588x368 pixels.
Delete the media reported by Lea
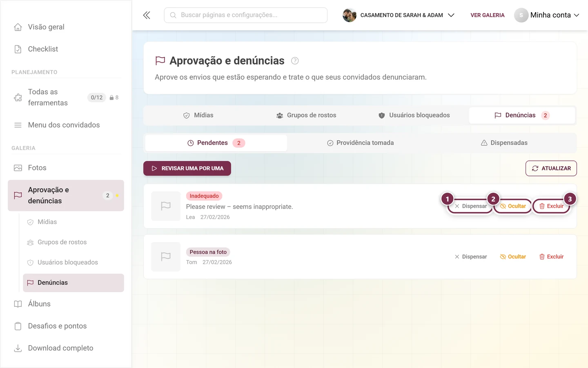coord(551,206)
